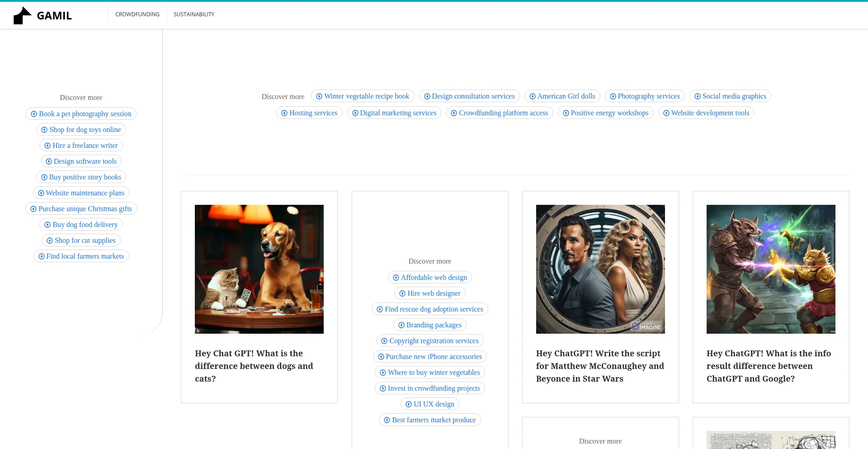This screenshot has width=868, height=449.
Task: Open the Sustainability menu item
Action: [x=194, y=14]
